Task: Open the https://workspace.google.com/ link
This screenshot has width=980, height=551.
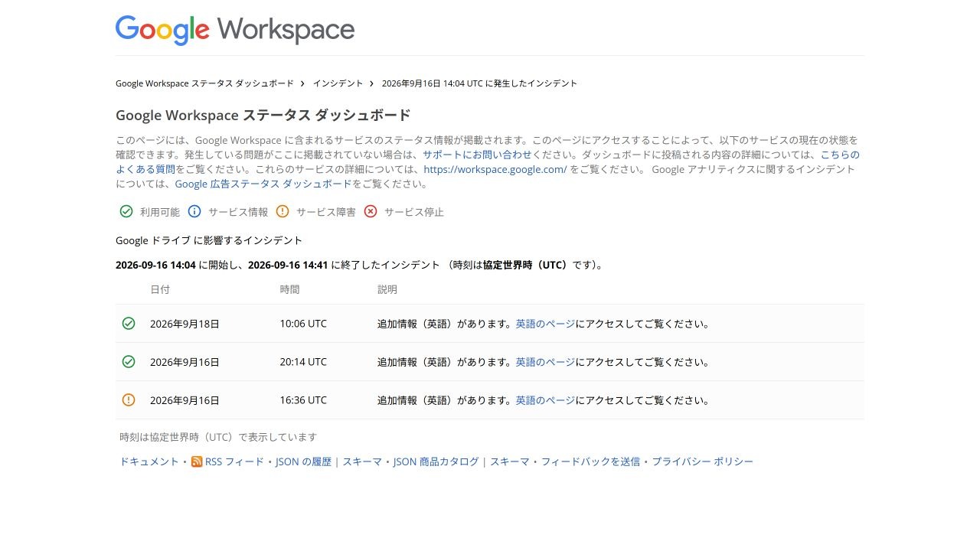Action: tap(495, 169)
